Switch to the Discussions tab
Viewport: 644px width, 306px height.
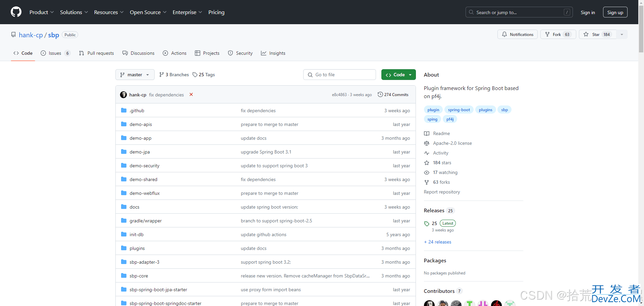139,53
